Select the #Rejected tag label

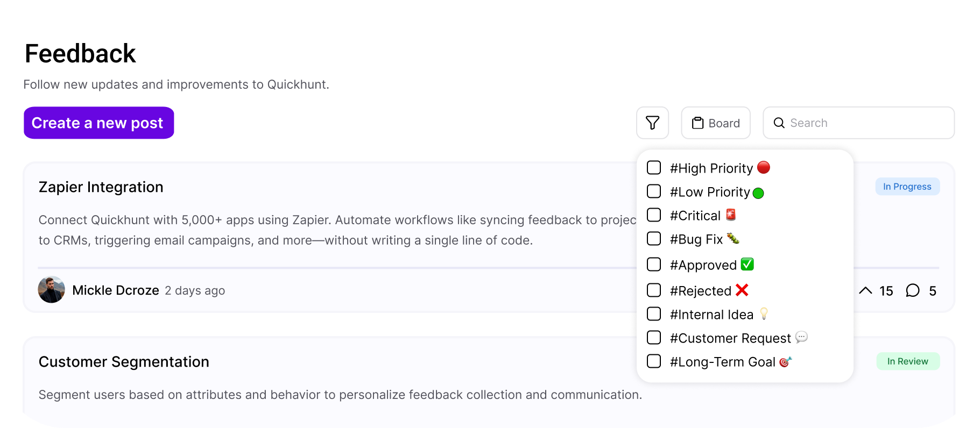701,291
